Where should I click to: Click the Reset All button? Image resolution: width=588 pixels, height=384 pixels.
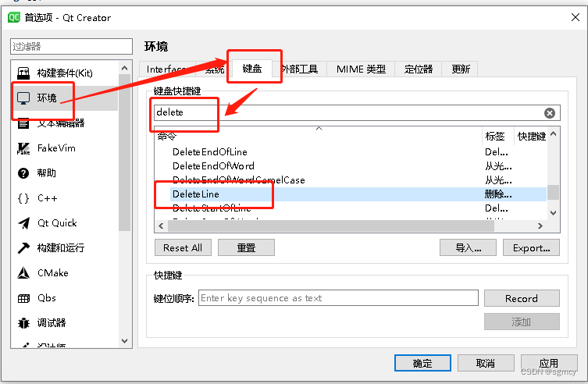183,247
